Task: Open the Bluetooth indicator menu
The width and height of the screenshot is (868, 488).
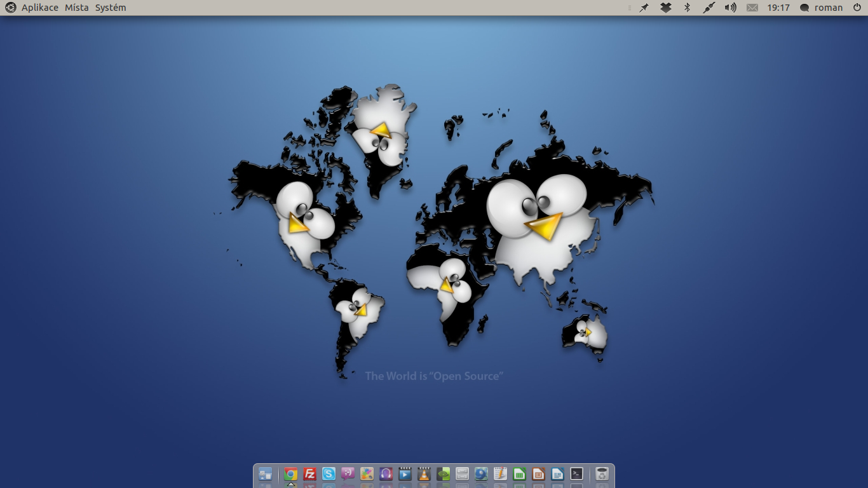Action: tap(687, 8)
